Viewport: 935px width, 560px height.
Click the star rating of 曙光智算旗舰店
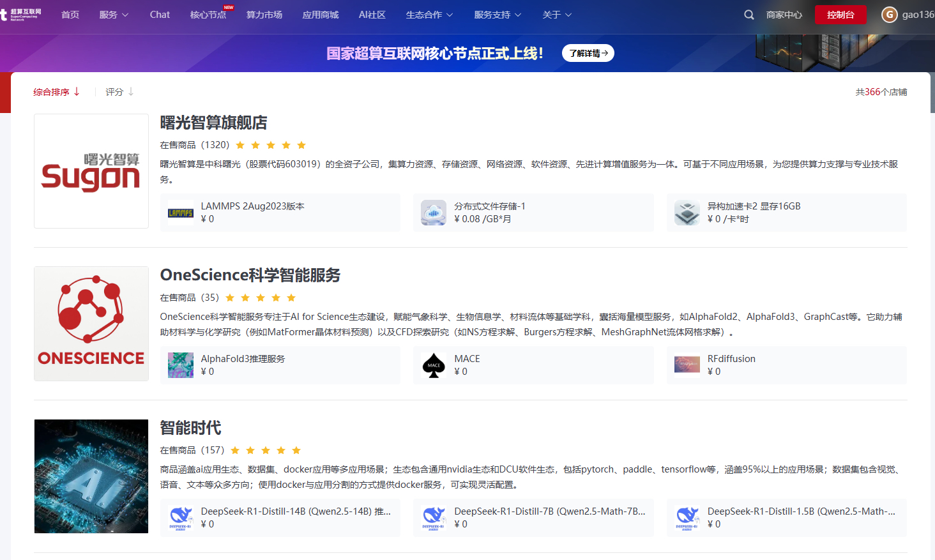(x=271, y=145)
